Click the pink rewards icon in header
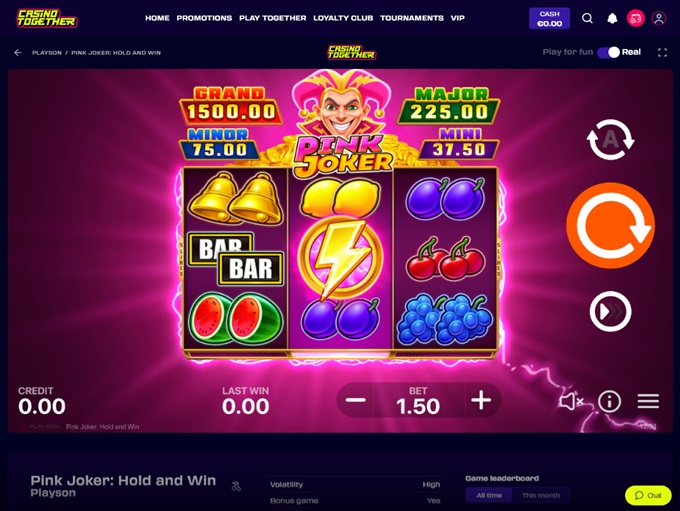This screenshot has width=680, height=511. click(635, 18)
